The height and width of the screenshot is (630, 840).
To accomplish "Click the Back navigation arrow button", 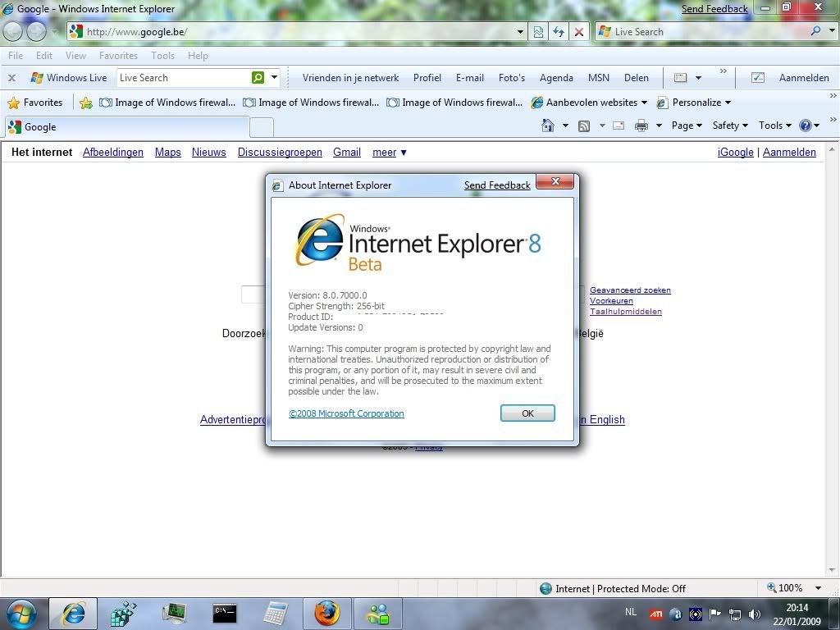I will coord(13,32).
